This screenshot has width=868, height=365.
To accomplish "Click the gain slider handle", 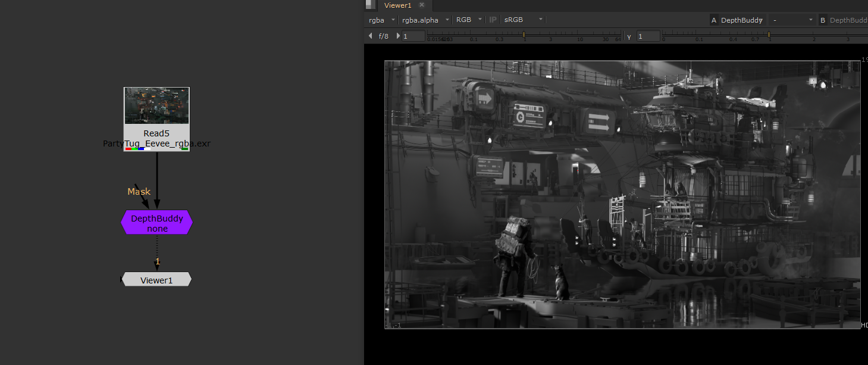I will pos(524,35).
